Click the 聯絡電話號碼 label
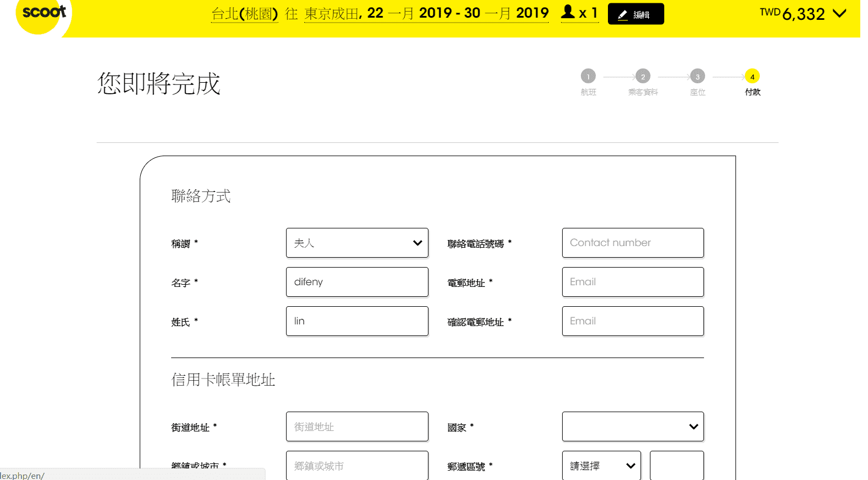 [x=479, y=243]
